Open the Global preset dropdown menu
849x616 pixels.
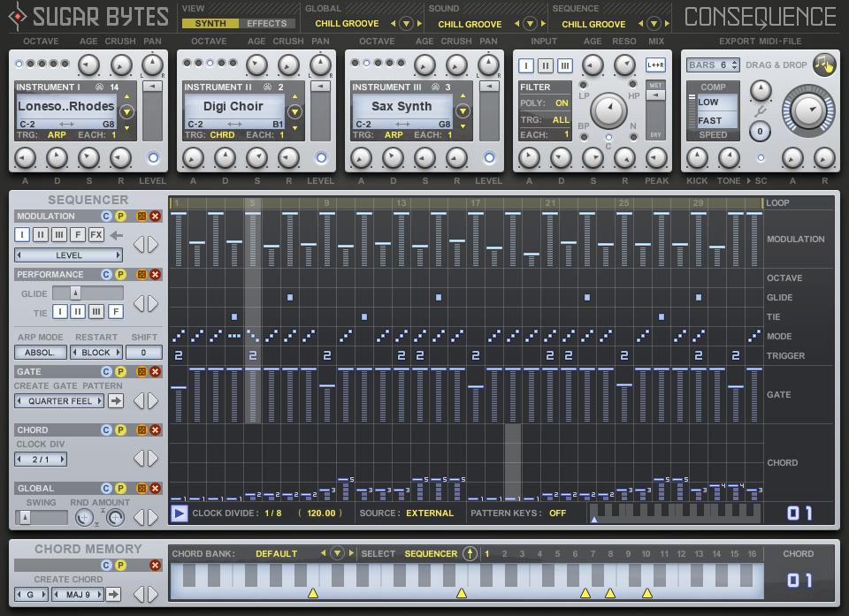(x=406, y=24)
